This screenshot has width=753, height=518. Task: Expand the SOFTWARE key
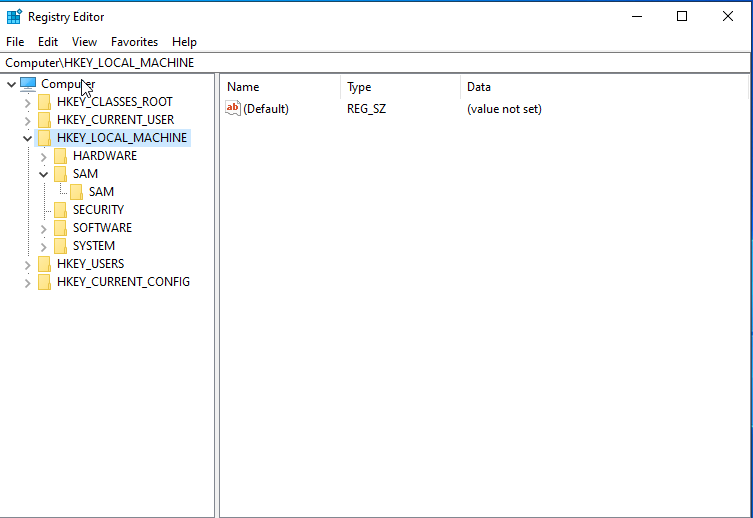click(x=44, y=229)
